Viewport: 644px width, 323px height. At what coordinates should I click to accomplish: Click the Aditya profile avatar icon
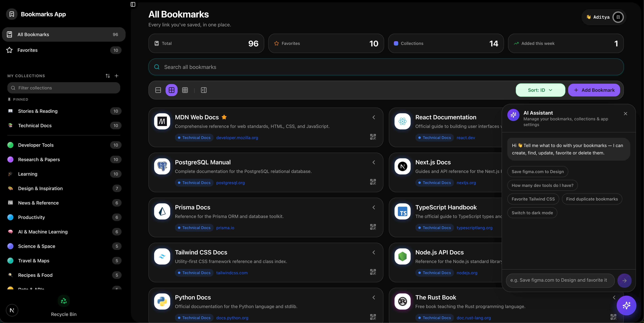tap(618, 17)
